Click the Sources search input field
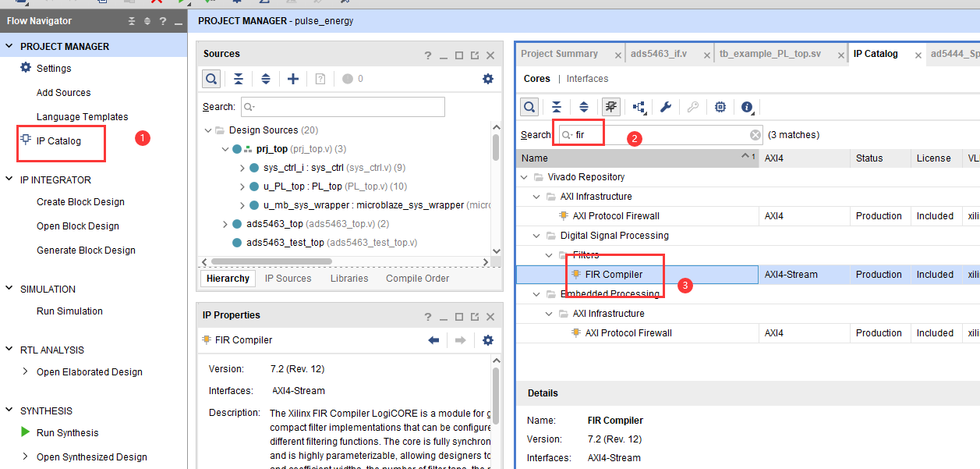The width and height of the screenshot is (980, 469). (x=342, y=107)
